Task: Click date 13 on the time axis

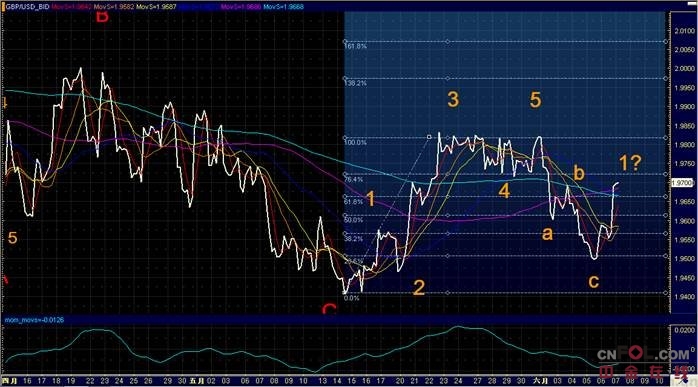Action: [323, 381]
